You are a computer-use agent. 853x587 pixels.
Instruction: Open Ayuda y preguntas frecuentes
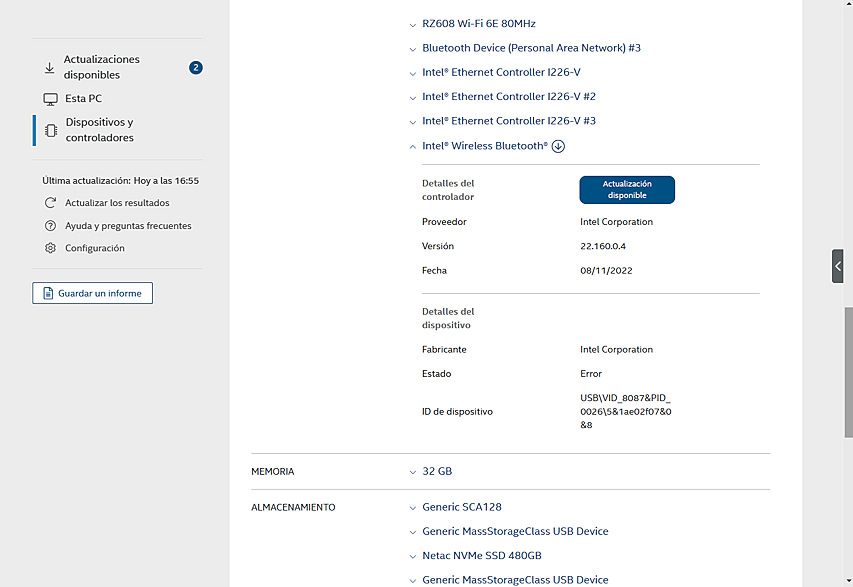[128, 226]
